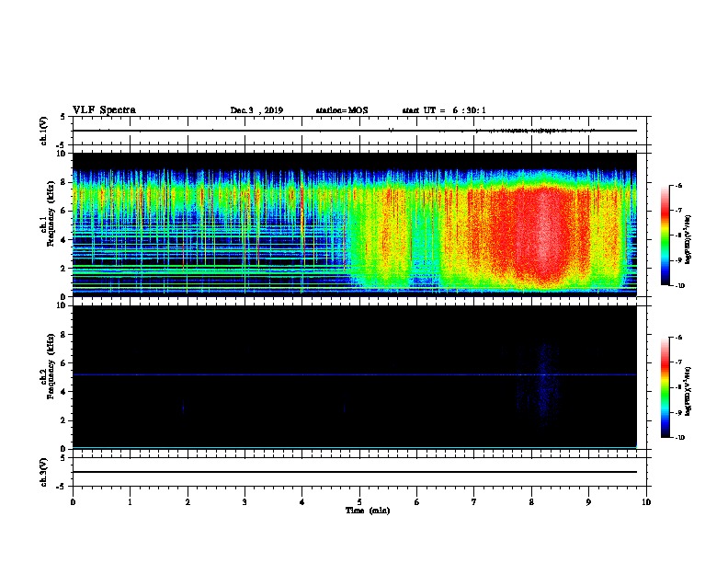Click the ch.1 color bar units label

pyautogui.click(x=688, y=240)
